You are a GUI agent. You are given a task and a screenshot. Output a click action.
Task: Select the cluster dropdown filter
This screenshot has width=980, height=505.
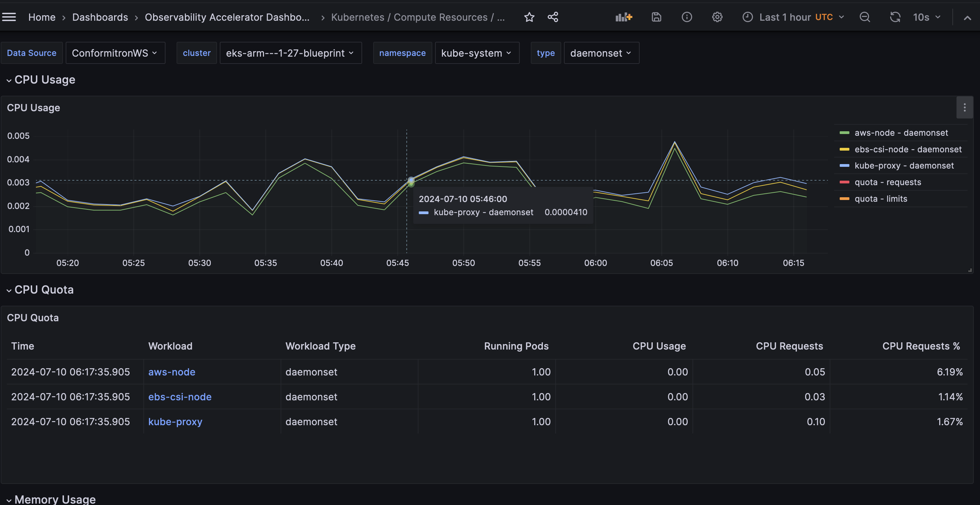click(289, 52)
